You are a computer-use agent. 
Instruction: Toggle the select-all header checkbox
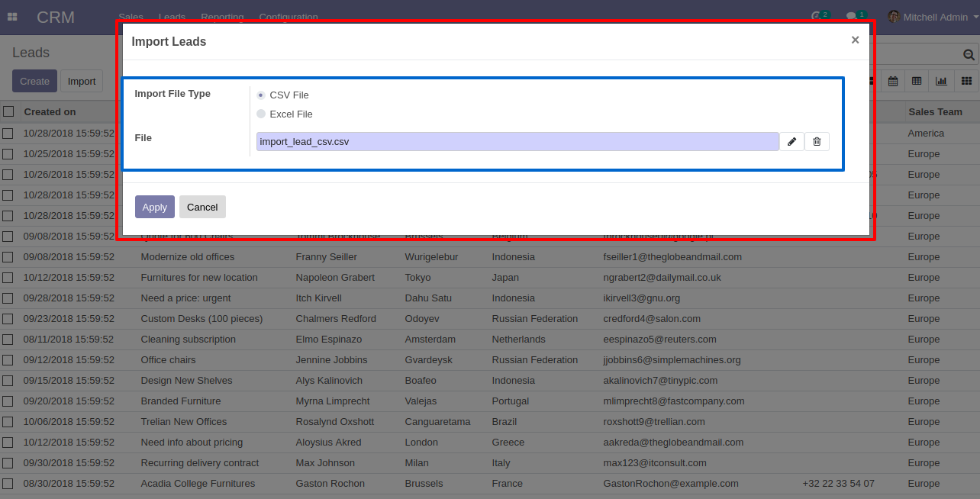(x=8, y=111)
